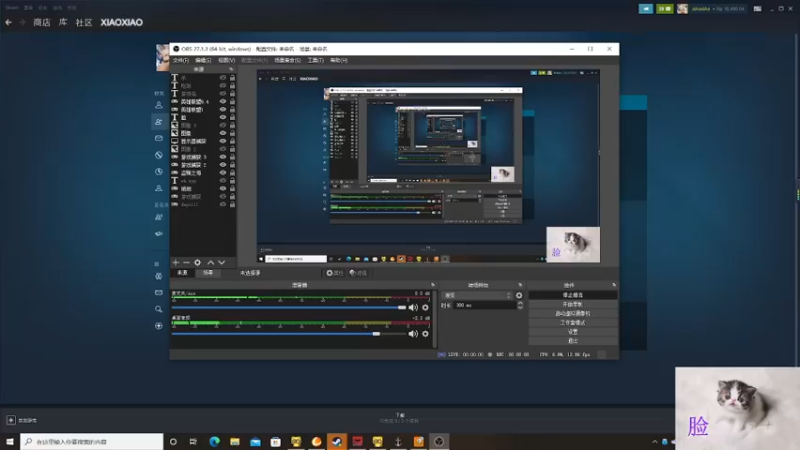800x450 pixels.
Task: Go back with the Steam back arrow
Action: point(9,22)
